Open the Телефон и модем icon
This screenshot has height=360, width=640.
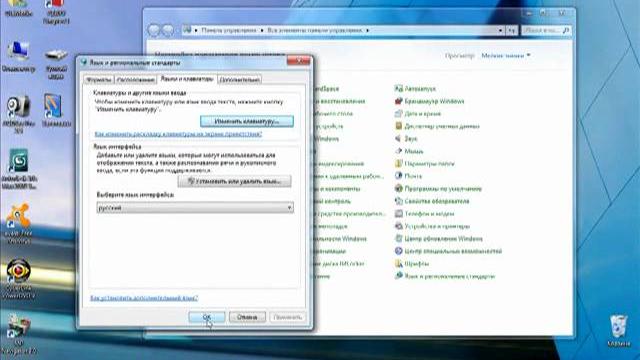click(398, 213)
